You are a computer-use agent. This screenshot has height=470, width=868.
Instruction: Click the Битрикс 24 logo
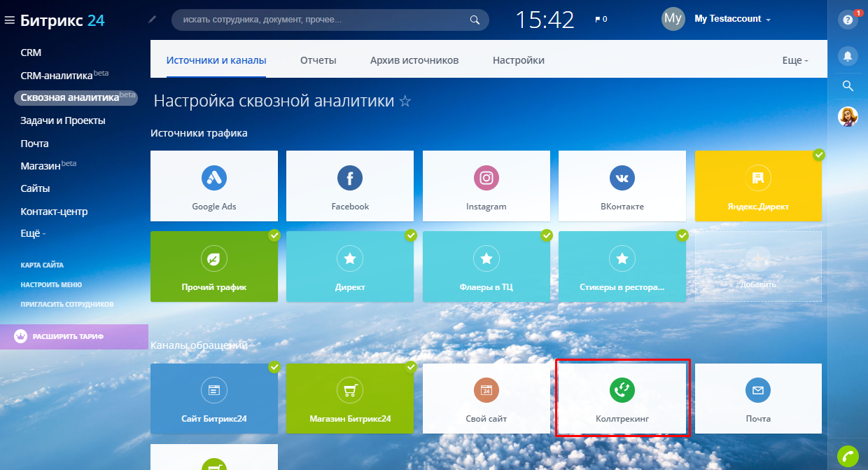pos(63,20)
